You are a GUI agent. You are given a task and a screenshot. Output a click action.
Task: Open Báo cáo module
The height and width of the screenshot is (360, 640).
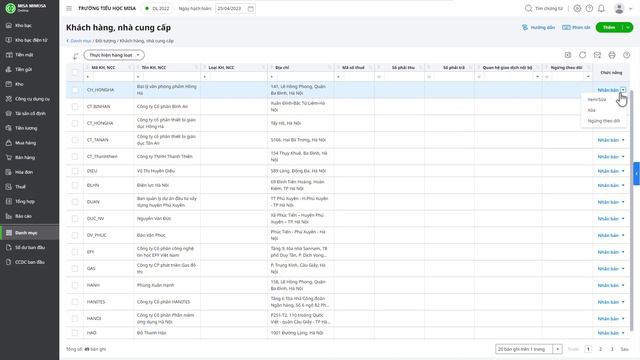pyautogui.click(x=23, y=216)
